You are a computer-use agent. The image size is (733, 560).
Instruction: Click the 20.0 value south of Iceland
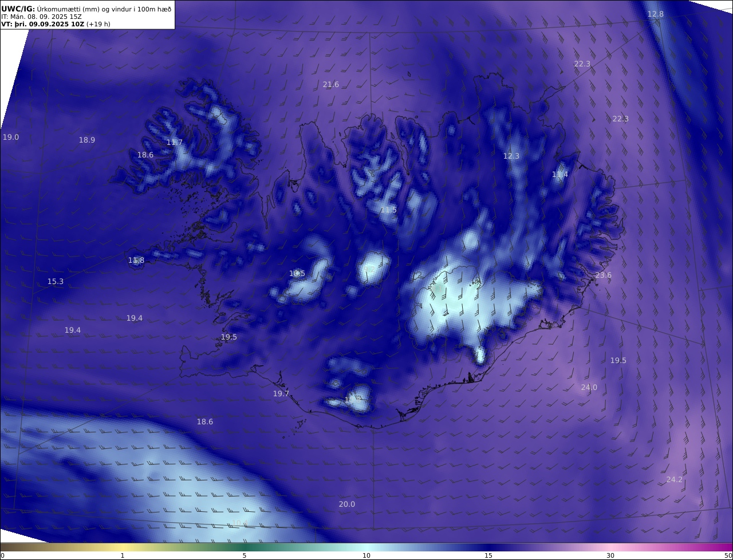click(x=347, y=504)
